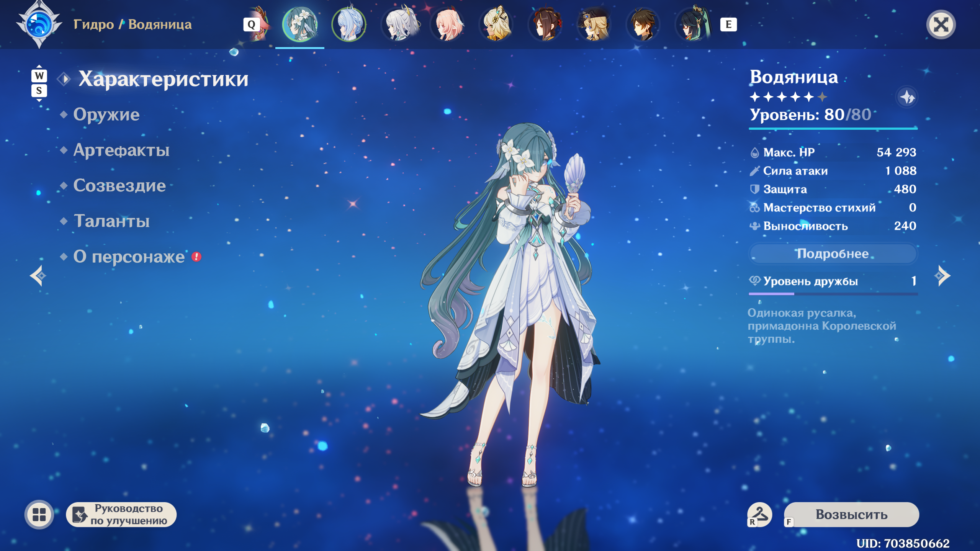Open the Оружие menu section

click(x=106, y=114)
